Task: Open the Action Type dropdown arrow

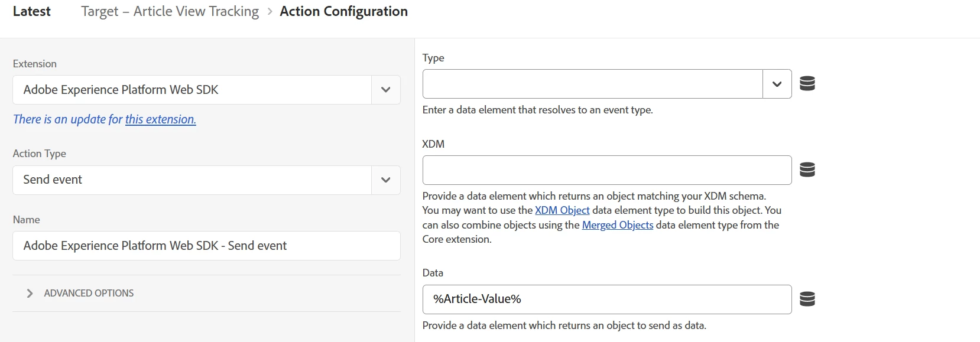Action: pyautogui.click(x=385, y=180)
